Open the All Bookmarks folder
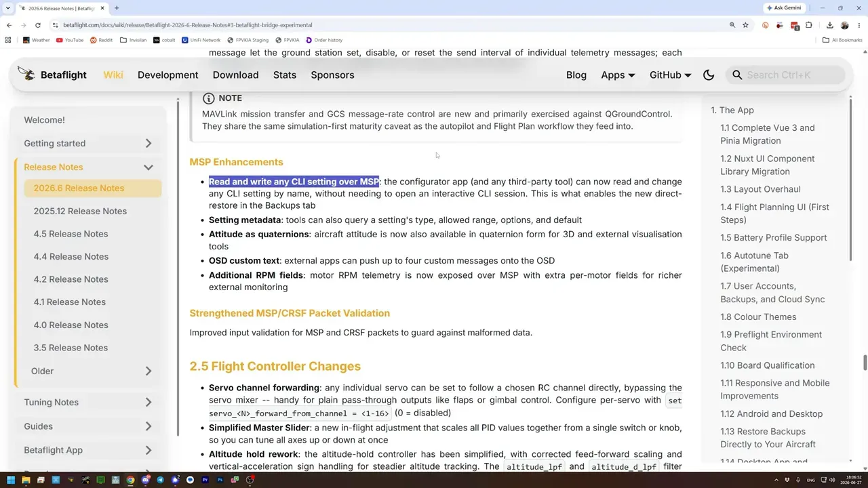 click(x=842, y=40)
